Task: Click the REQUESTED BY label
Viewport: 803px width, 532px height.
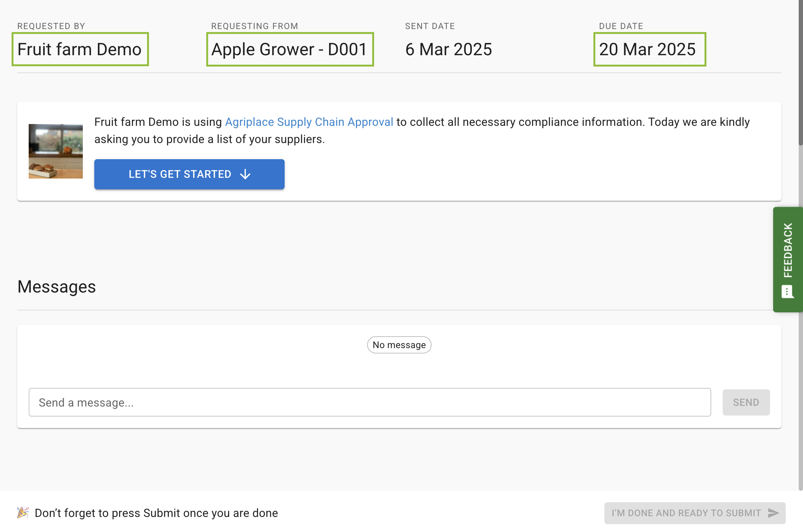Action: 51,26
